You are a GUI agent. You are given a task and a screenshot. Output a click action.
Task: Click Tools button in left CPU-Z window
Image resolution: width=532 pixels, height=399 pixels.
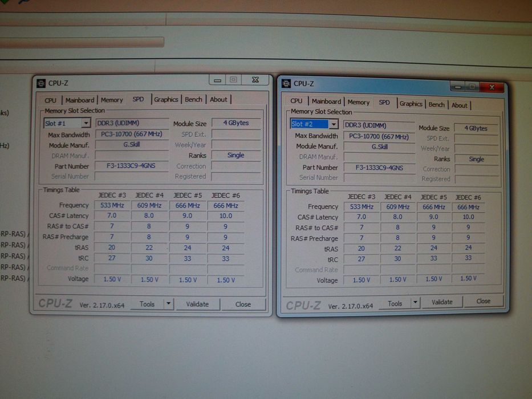[147, 304]
